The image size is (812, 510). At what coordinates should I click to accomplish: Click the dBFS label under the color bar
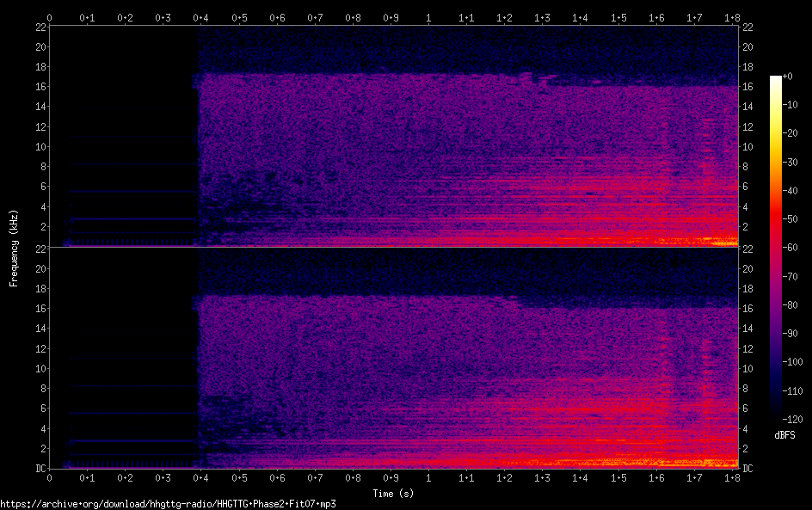click(784, 435)
